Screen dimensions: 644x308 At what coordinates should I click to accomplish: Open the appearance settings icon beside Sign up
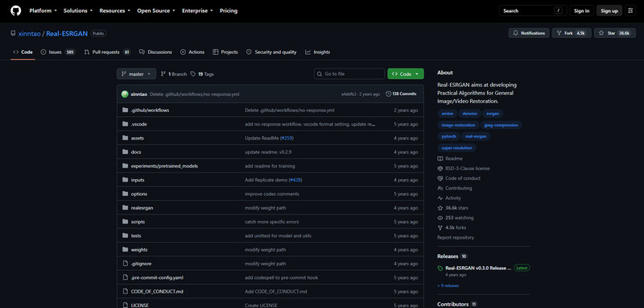tap(630, 10)
